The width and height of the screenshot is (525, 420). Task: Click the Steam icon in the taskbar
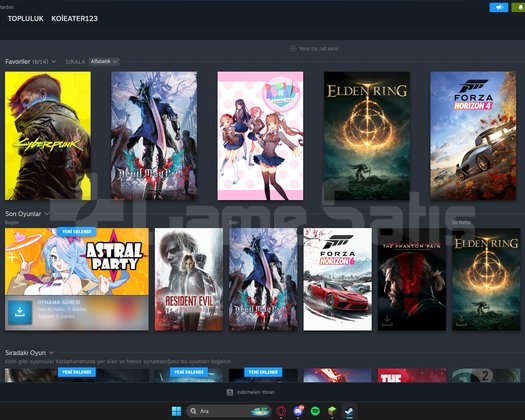[x=349, y=411]
